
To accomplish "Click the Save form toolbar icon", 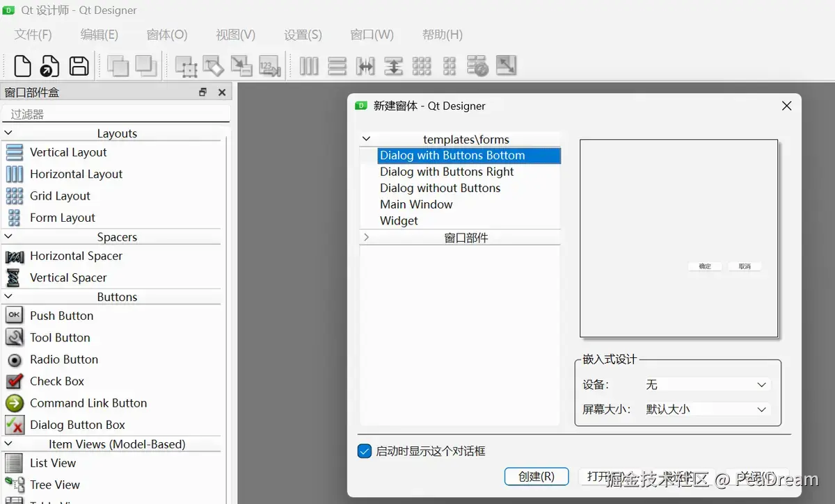I will (x=79, y=66).
